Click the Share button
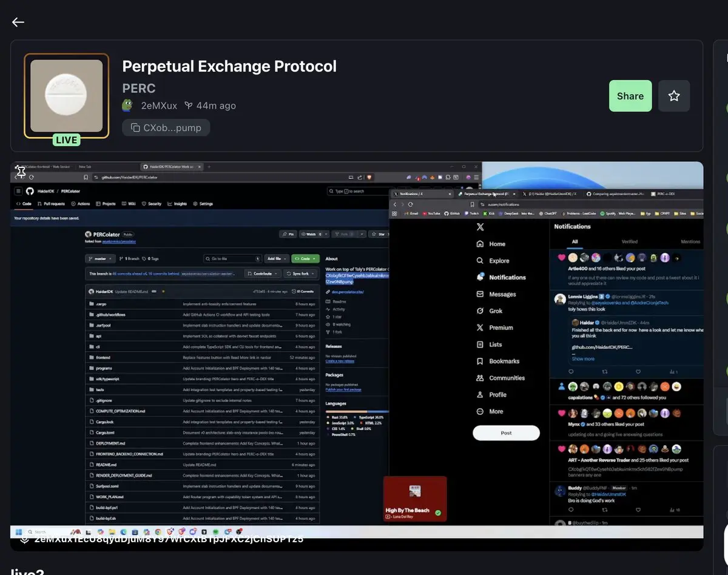The height and width of the screenshot is (575, 728). point(630,96)
